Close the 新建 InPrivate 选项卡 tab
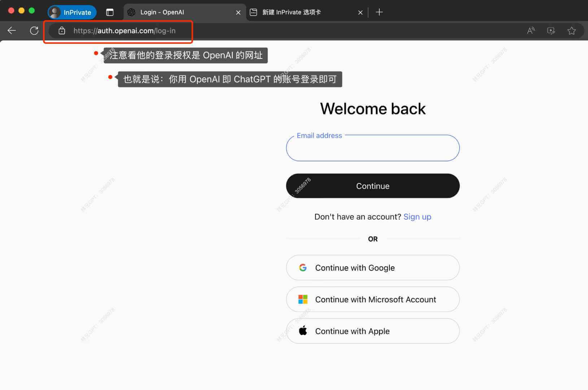Screen dimensions: 588x390 tap(360, 12)
